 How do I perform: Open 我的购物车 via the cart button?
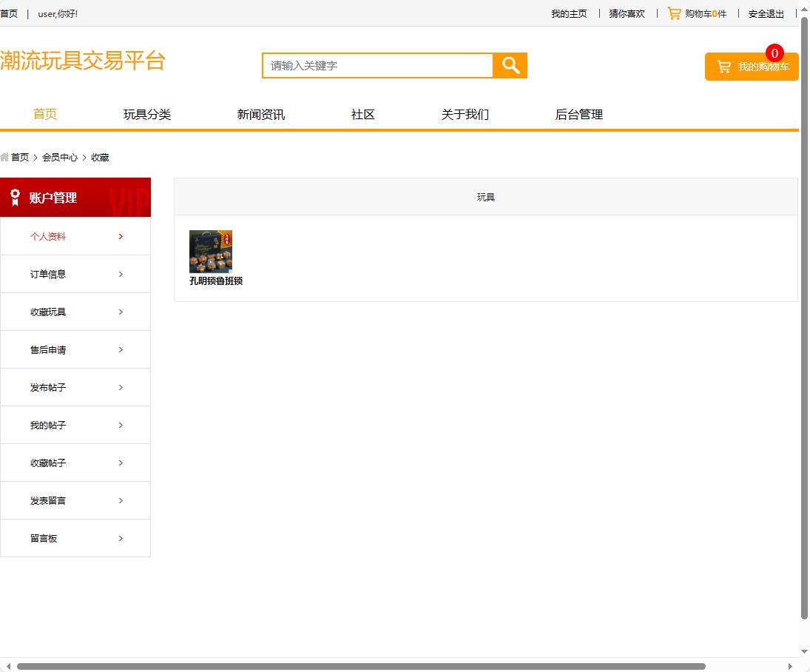(x=751, y=66)
